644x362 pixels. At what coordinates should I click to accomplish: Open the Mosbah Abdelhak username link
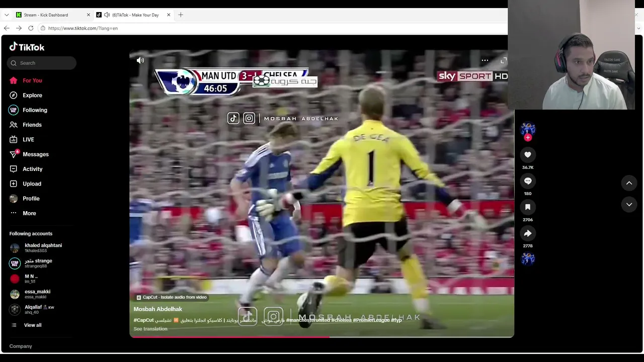pos(157,309)
